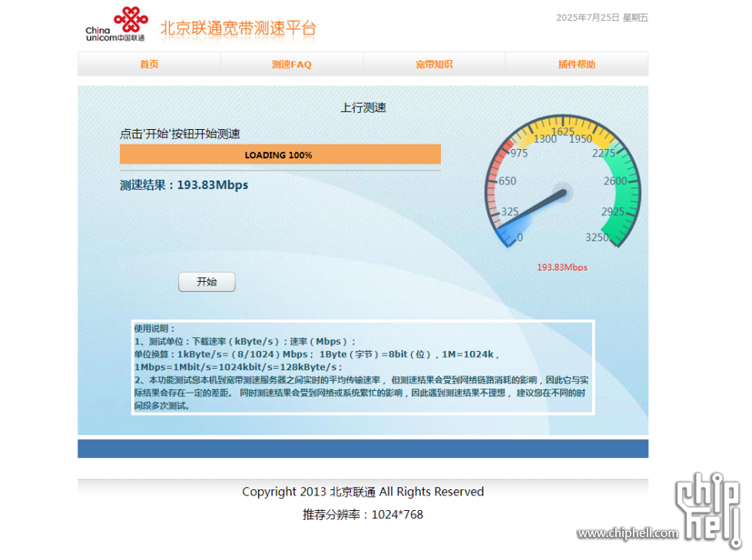Image resolution: width=752 pixels, height=560 pixels.
Task: Open the 测速FAQ tab
Action: click(x=292, y=65)
